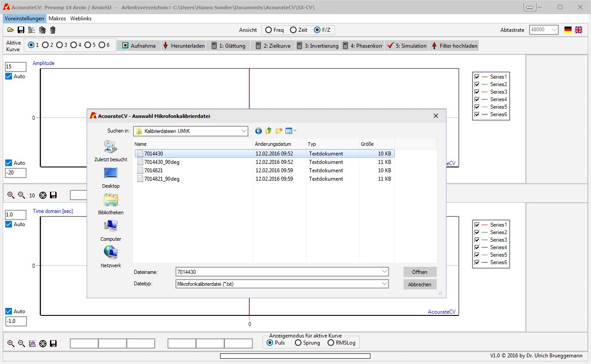Click step 2: Zielkurve

tap(273, 45)
